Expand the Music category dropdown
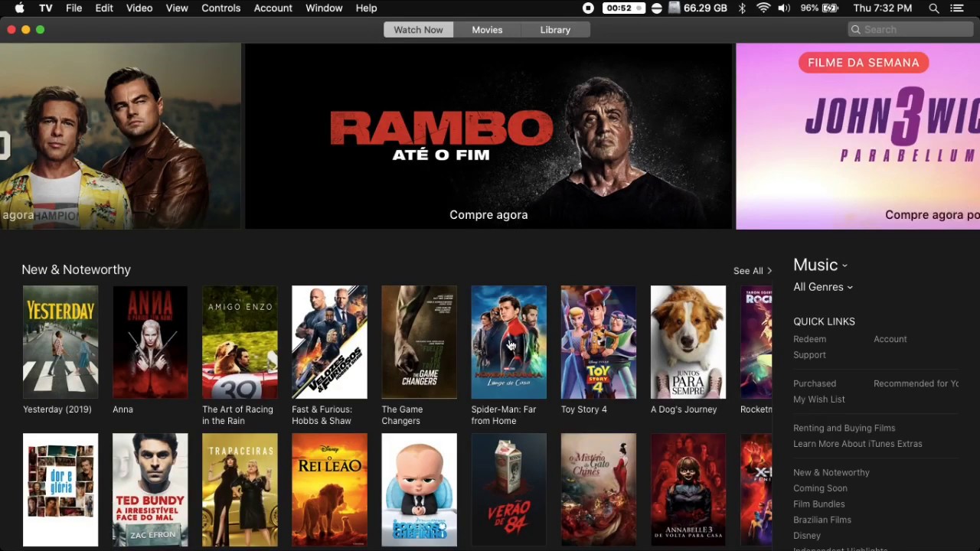 [820, 265]
